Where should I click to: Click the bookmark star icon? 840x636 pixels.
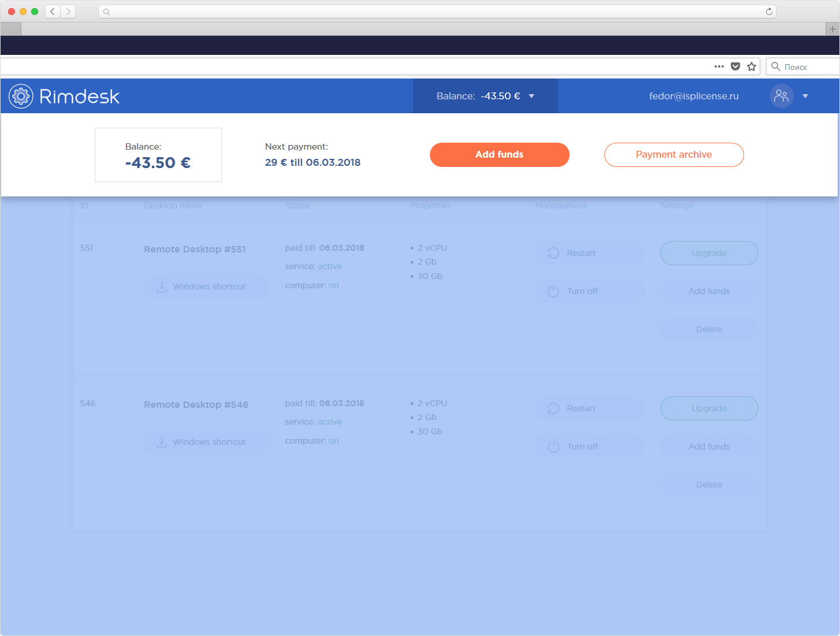(x=752, y=66)
